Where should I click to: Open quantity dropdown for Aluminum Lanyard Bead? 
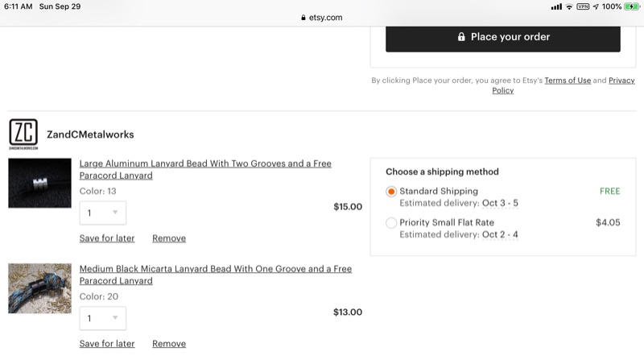point(103,213)
